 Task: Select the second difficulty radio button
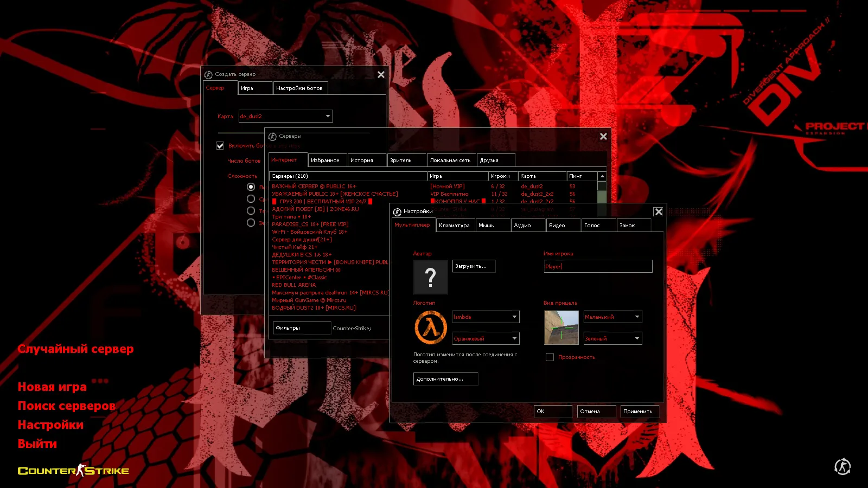[251, 199]
